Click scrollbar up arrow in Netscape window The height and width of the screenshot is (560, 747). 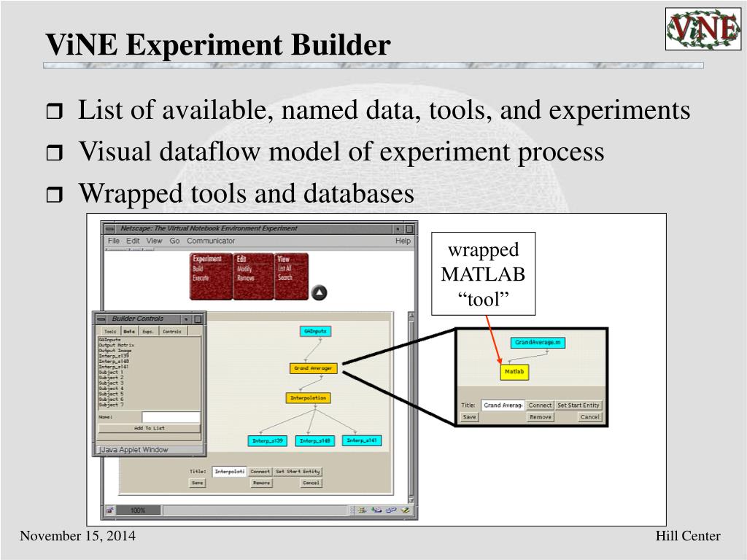411,316
